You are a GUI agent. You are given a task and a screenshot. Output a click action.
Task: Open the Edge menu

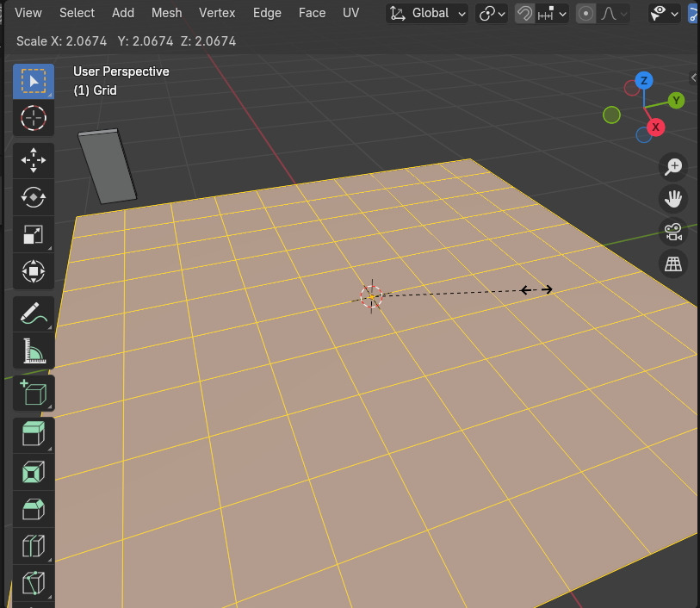pyautogui.click(x=267, y=13)
